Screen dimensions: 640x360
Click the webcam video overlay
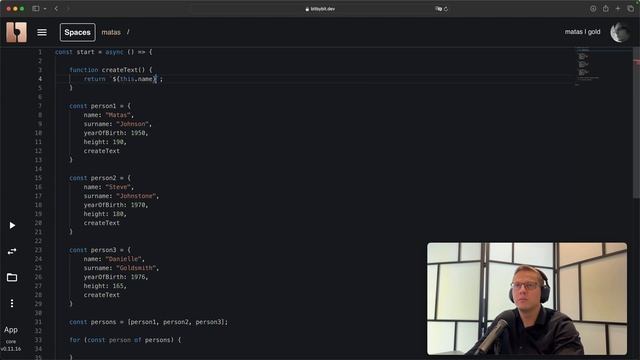coord(527,298)
